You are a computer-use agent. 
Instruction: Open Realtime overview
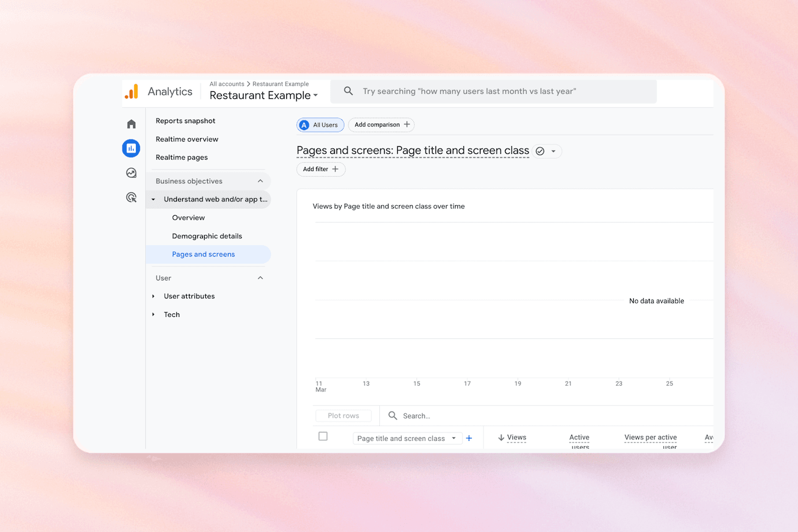tap(187, 139)
